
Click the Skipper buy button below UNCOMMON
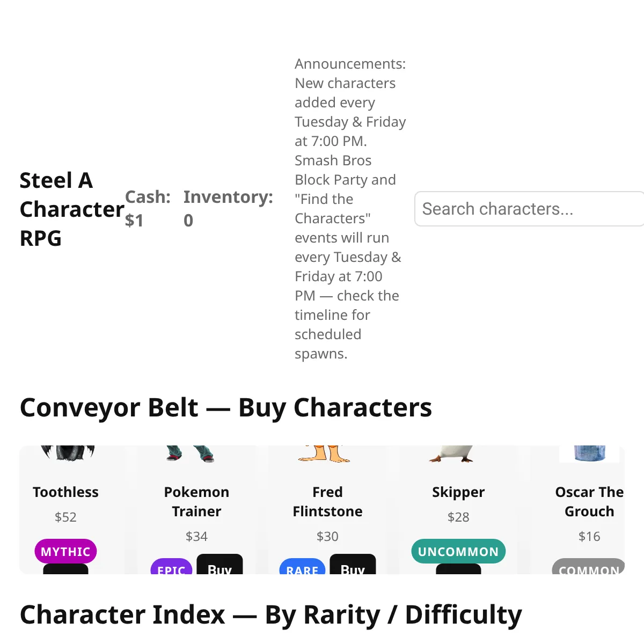458,569
